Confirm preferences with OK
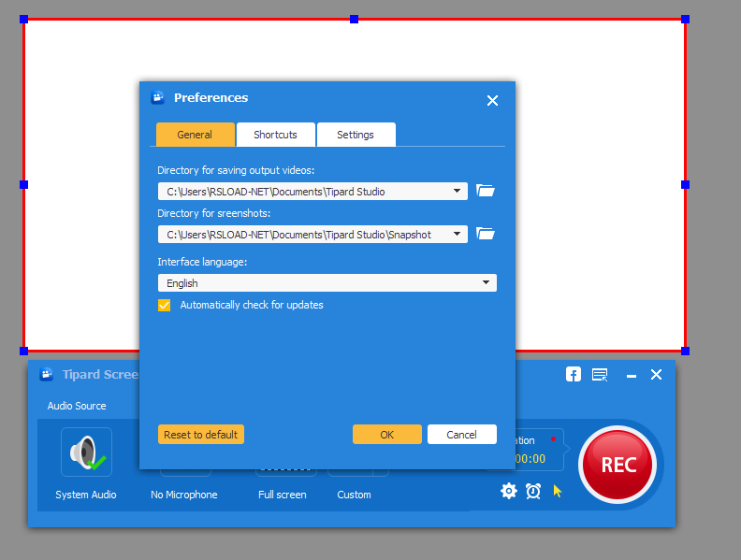Viewport: 741px width, 560px height. (x=387, y=435)
